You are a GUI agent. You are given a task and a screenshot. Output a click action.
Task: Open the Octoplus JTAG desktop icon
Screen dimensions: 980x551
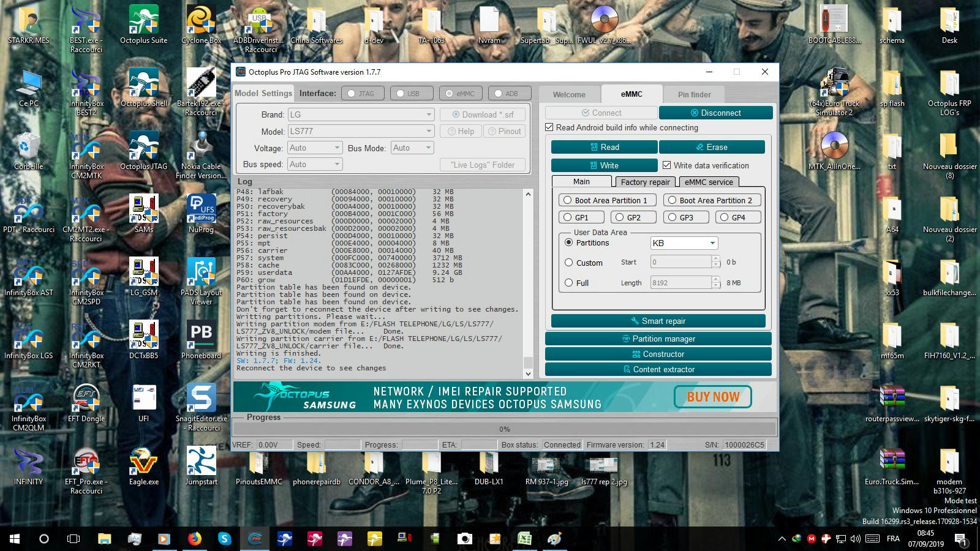143,151
